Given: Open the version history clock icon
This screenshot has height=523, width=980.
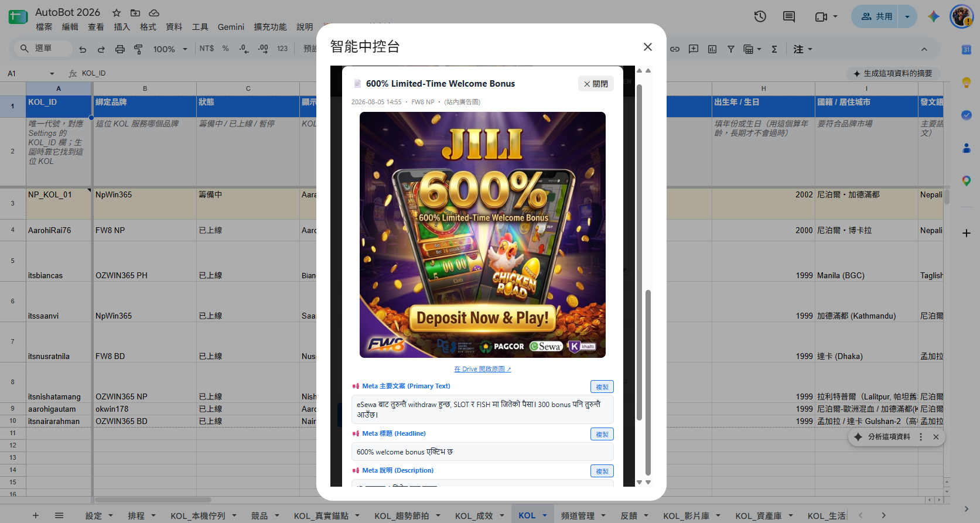Looking at the screenshot, I should pyautogui.click(x=760, y=16).
